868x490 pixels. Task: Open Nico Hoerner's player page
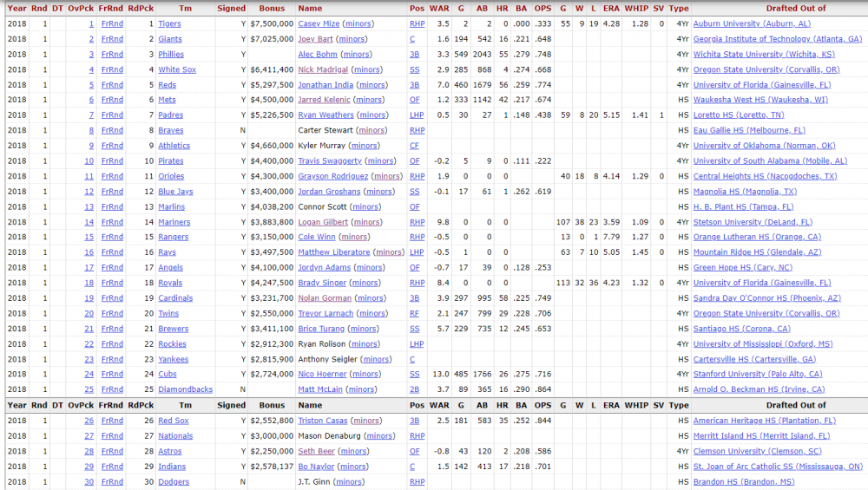[x=321, y=375]
